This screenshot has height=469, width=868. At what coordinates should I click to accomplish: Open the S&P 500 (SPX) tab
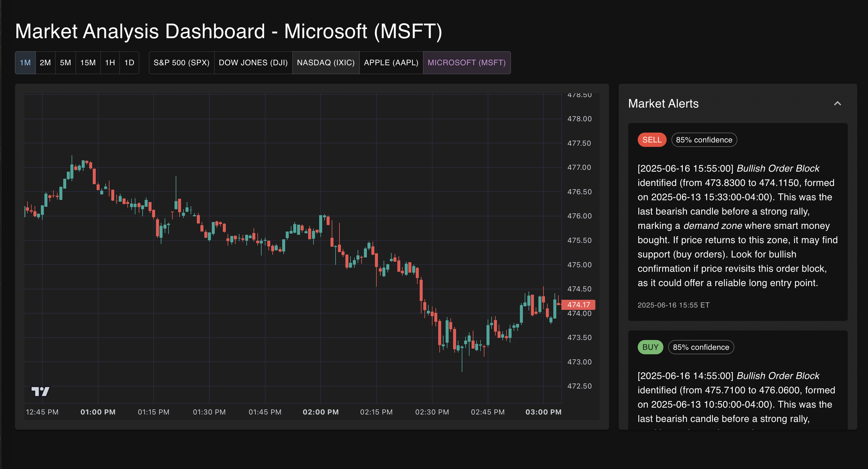pos(182,63)
